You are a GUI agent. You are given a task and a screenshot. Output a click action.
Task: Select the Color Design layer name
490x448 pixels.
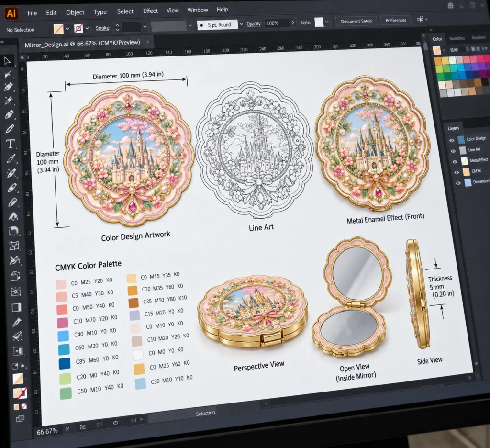[476, 138]
